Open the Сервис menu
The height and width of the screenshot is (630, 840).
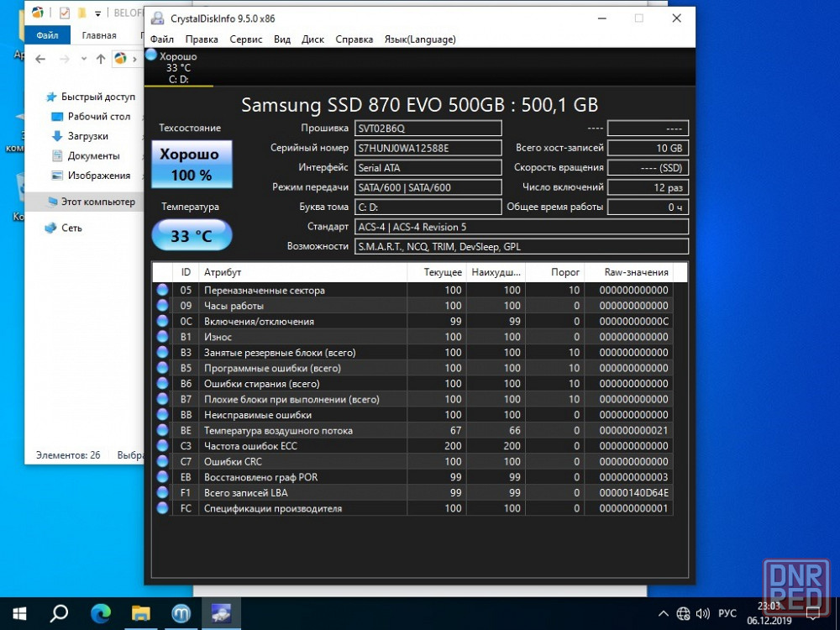tap(245, 39)
